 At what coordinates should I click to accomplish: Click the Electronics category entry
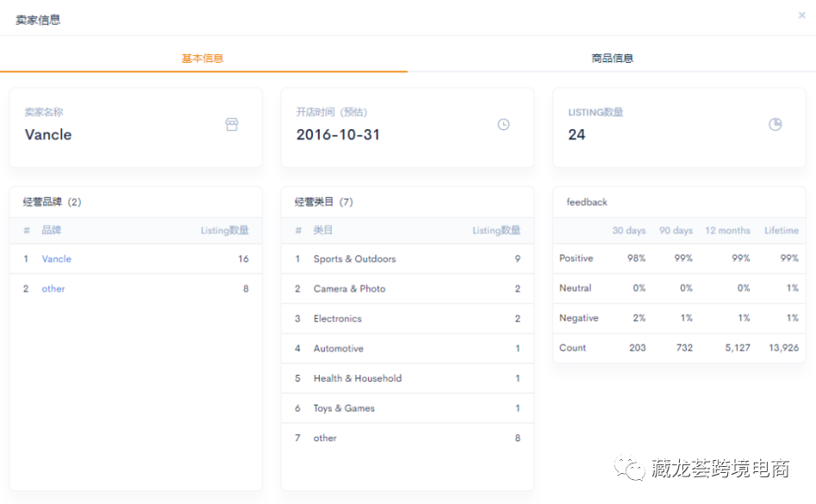[339, 319]
